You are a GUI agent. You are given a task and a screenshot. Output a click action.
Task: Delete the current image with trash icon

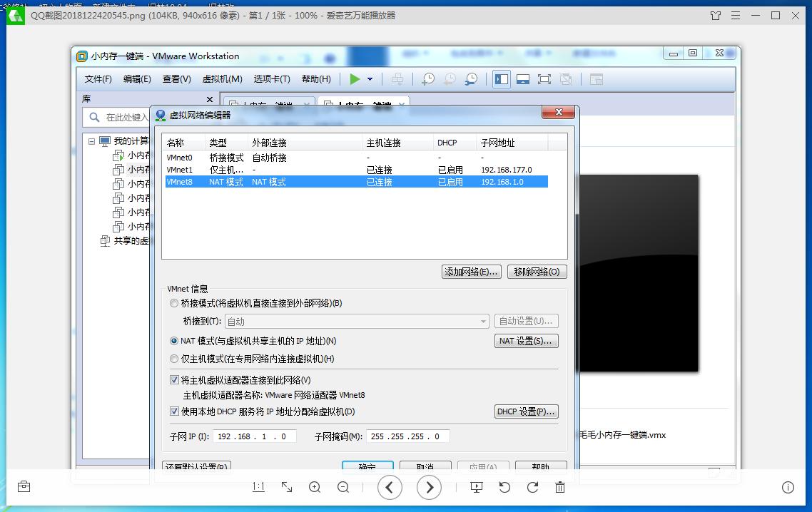(560, 487)
